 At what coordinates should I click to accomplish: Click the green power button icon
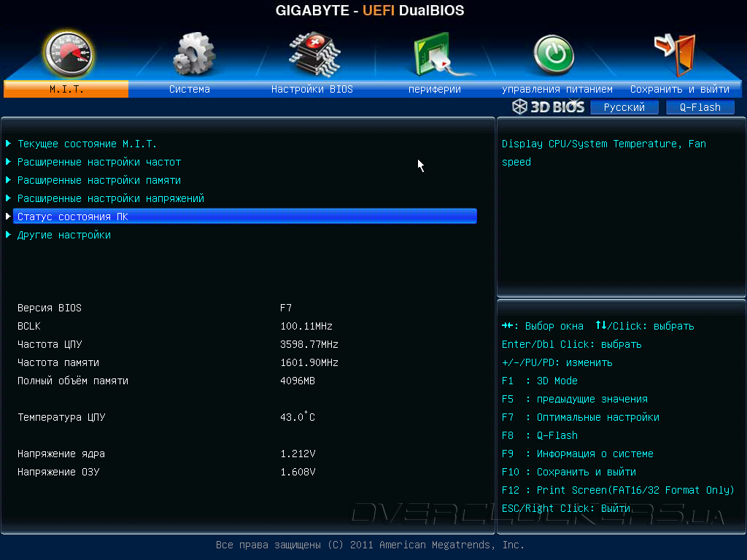[x=554, y=55]
